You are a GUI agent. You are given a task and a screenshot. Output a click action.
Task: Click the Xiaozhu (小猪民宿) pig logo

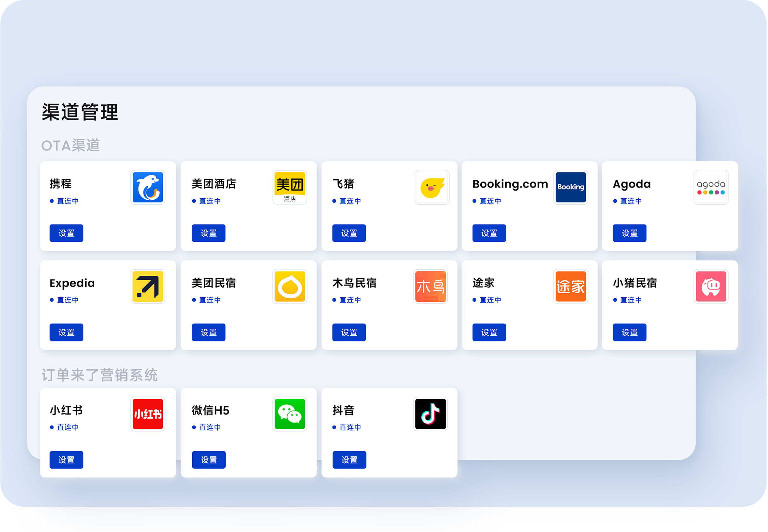click(711, 287)
